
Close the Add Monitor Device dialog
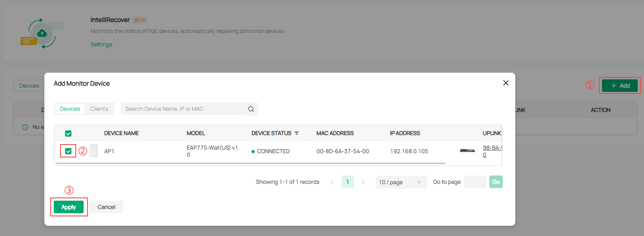point(506,83)
